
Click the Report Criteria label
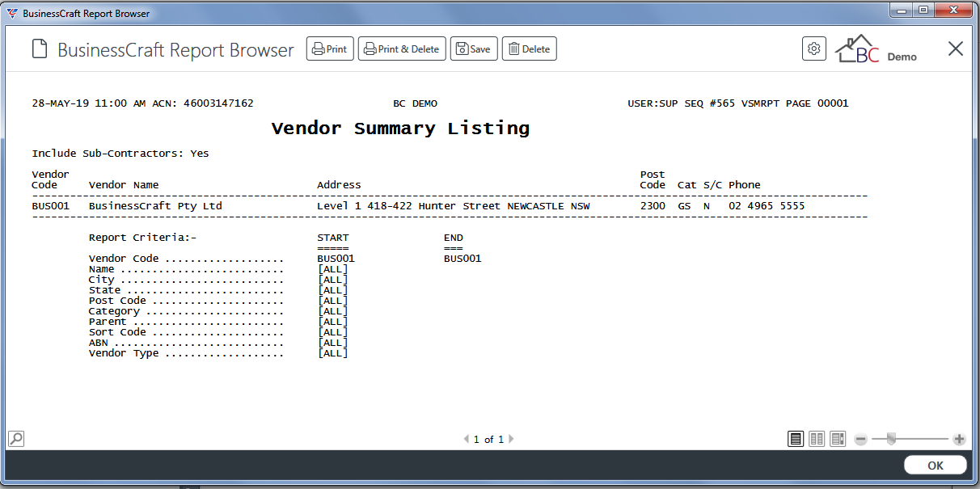(x=142, y=238)
